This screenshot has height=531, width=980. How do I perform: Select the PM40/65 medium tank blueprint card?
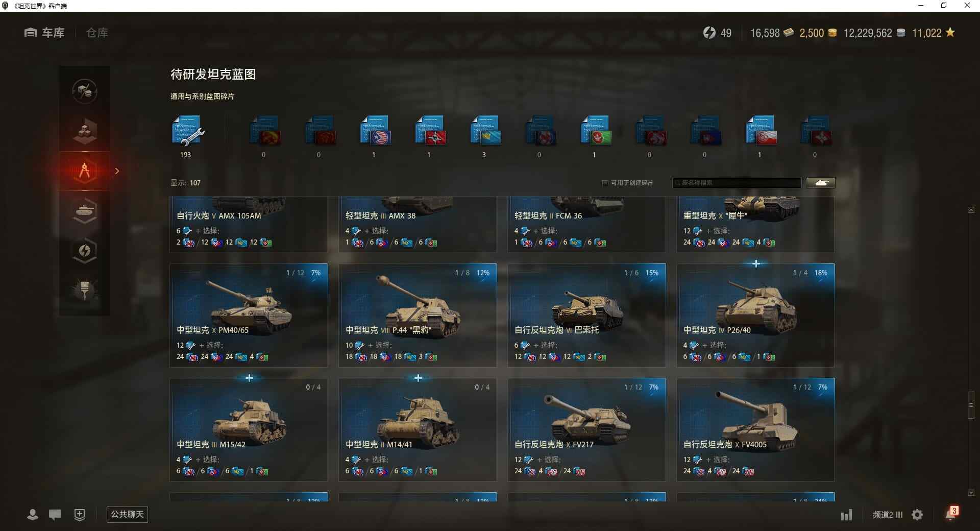(x=249, y=315)
